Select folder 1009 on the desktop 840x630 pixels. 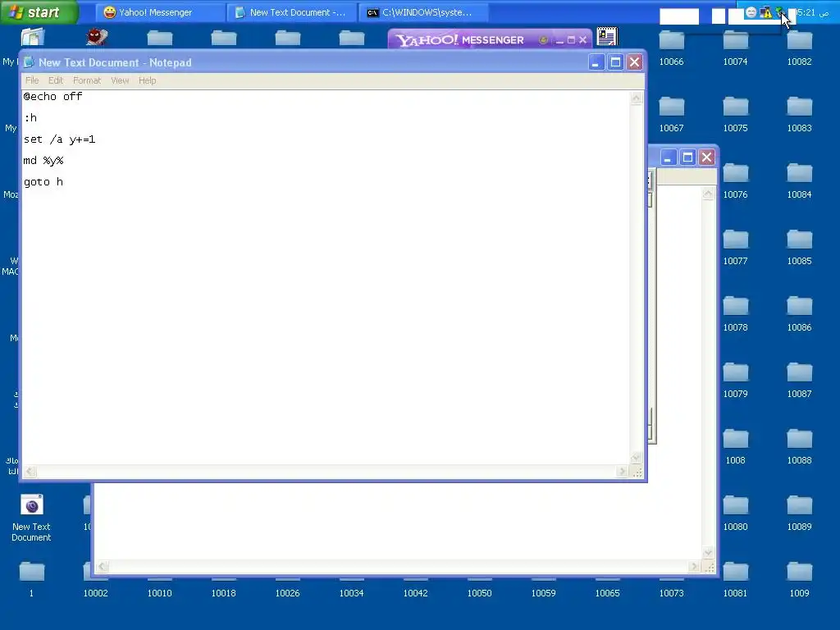coord(799,580)
